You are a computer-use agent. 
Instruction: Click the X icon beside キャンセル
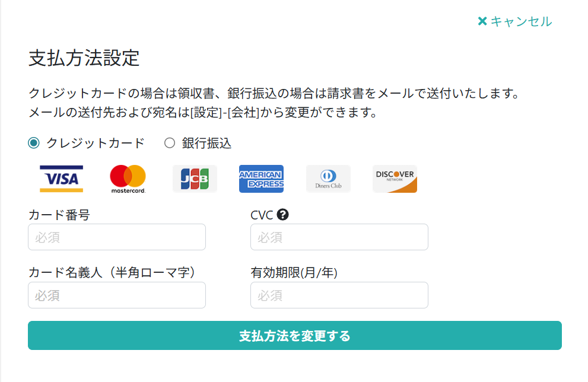tap(482, 21)
